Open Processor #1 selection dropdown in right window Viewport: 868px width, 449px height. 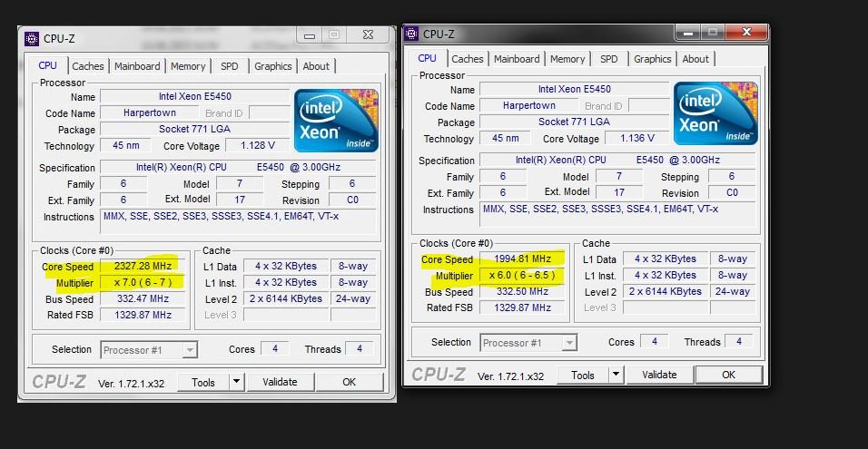pyautogui.click(x=528, y=343)
